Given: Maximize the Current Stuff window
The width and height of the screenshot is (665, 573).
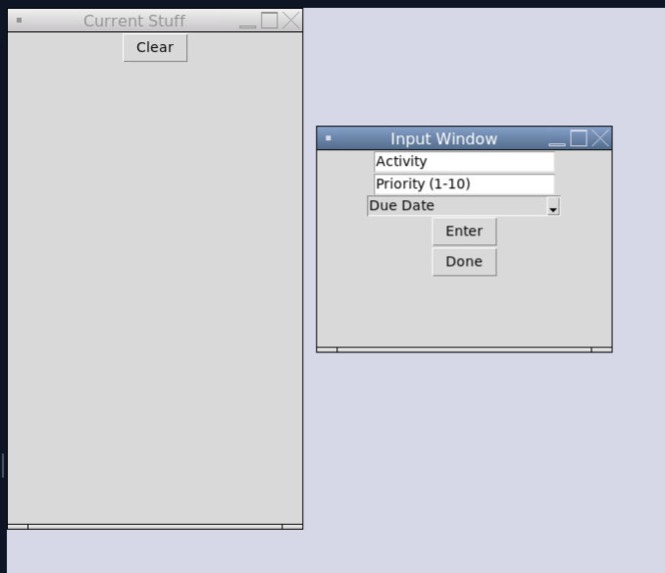Looking at the screenshot, I should tap(269, 20).
